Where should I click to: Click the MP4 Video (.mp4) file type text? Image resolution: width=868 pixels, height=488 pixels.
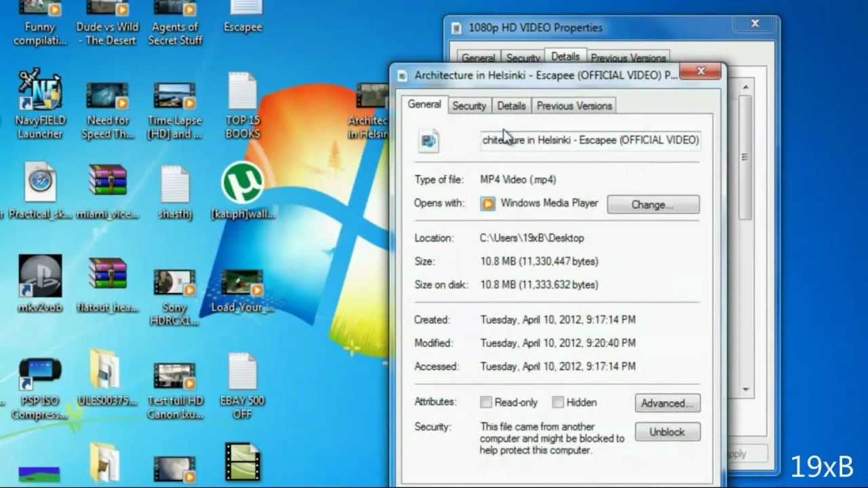click(x=518, y=180)
